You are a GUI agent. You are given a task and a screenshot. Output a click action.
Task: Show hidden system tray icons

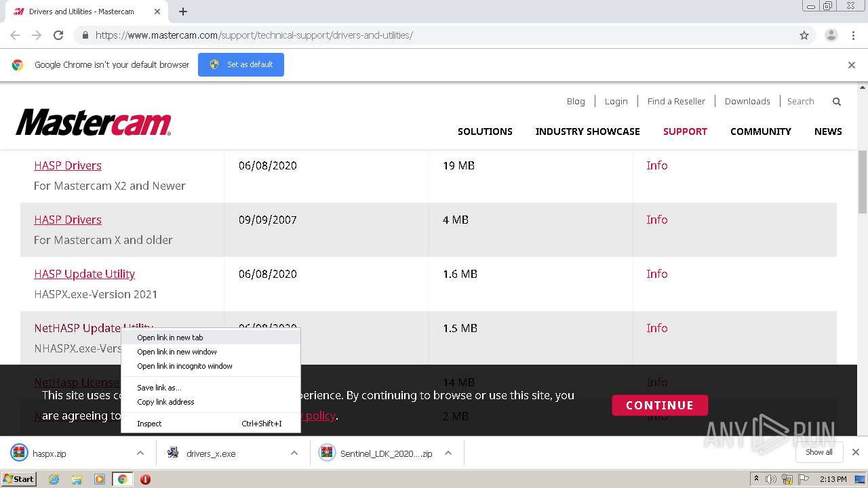(x=756, y=479)
